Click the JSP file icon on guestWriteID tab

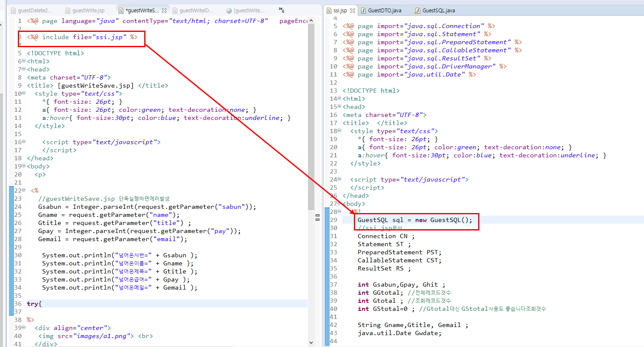tap(175, 11)
